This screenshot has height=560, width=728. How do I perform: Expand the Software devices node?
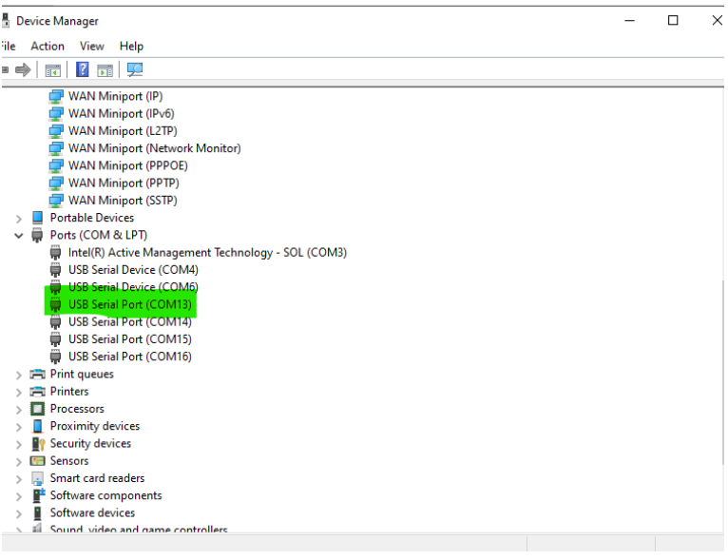click(19, 514)
